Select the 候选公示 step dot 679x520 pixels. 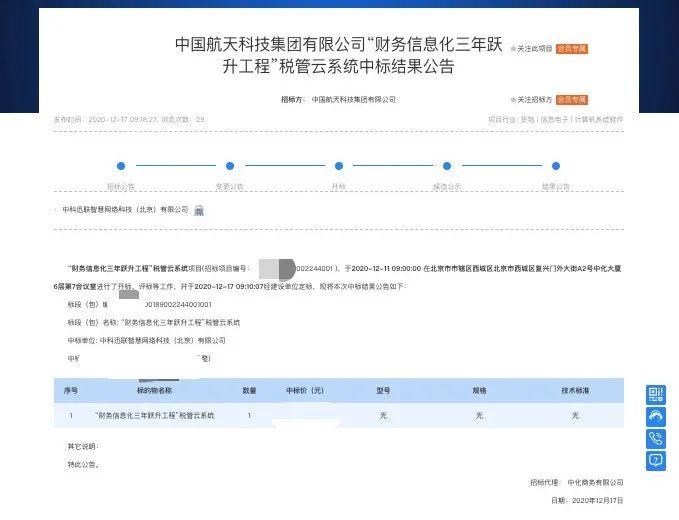(x=447, y=166)
